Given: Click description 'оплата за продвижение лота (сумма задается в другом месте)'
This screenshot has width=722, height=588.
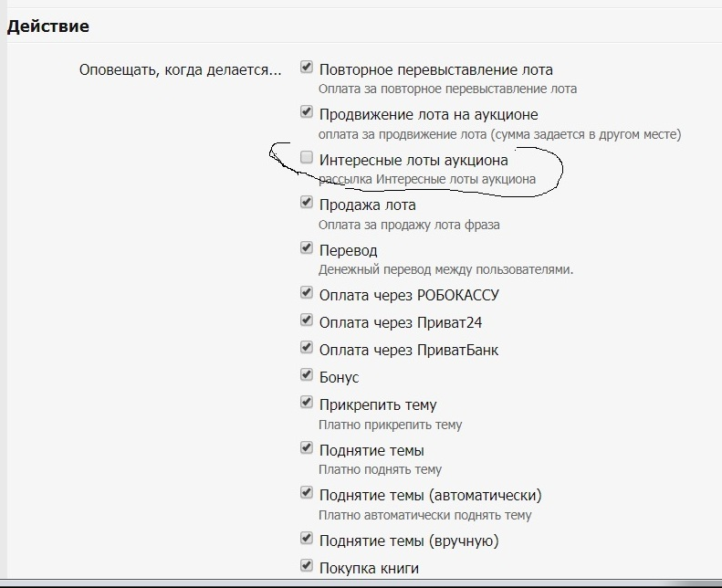Looking at the screenshot, I should click(499, 134).
